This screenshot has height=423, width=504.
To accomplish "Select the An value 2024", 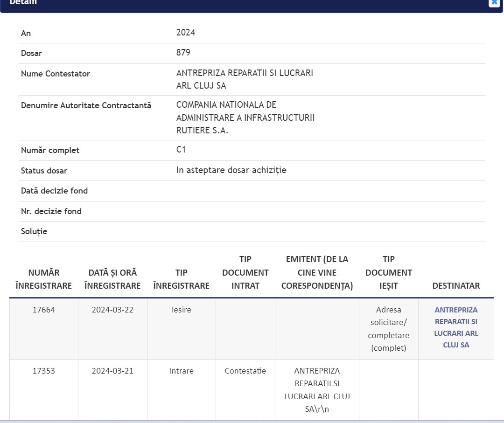I will [x=185, y=33].
